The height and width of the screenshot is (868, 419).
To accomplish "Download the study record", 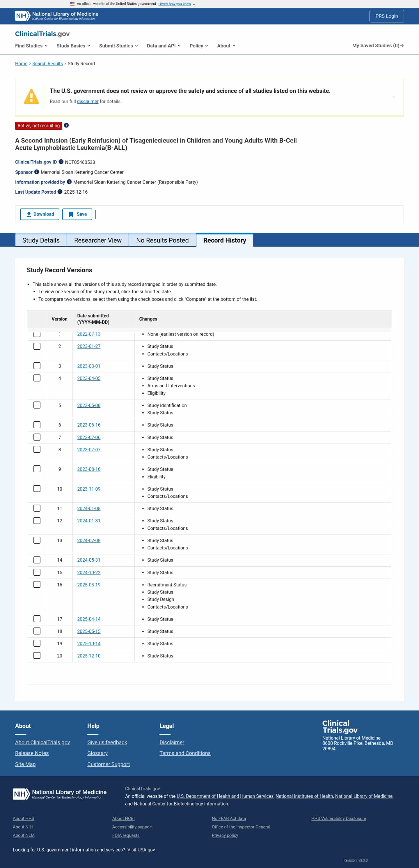I will click(x=40, y=214).
